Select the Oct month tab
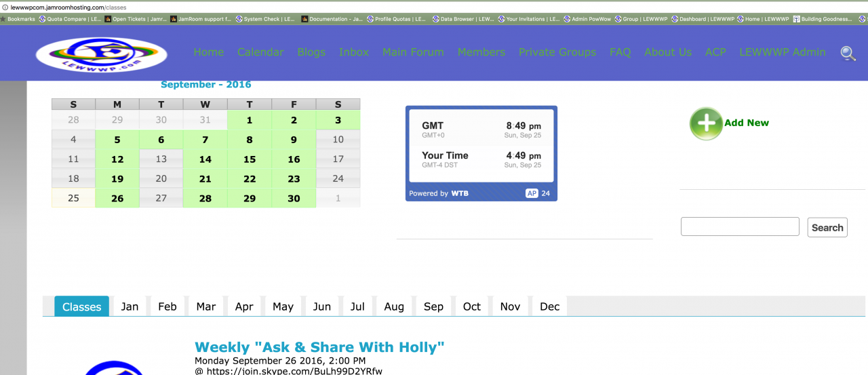This screenshot has height=375, width=868. 472,307
